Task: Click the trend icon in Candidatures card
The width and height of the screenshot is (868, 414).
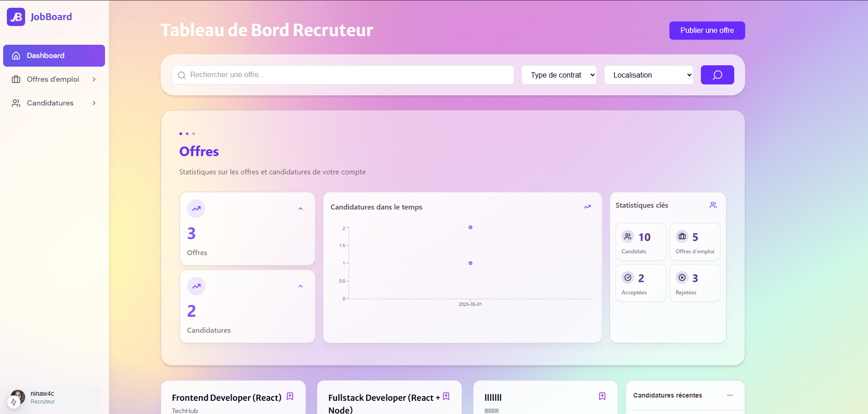Action: [196, 286]
